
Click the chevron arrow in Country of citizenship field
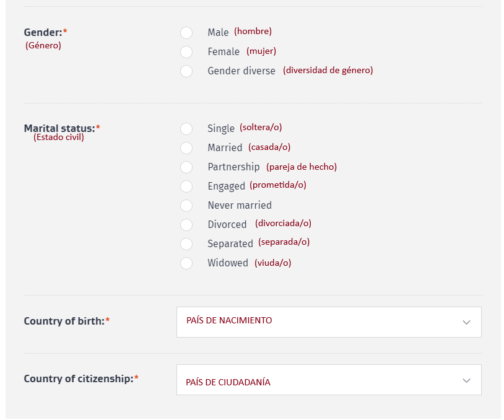click(466, 380)
